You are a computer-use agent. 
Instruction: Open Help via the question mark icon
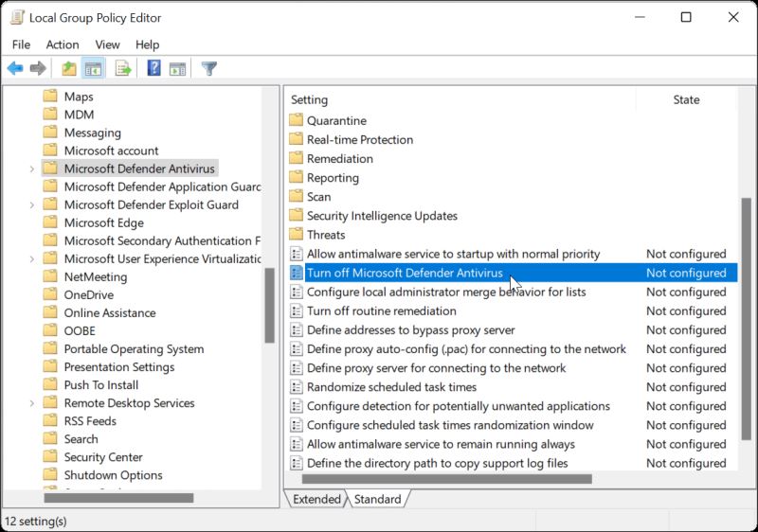153,68
